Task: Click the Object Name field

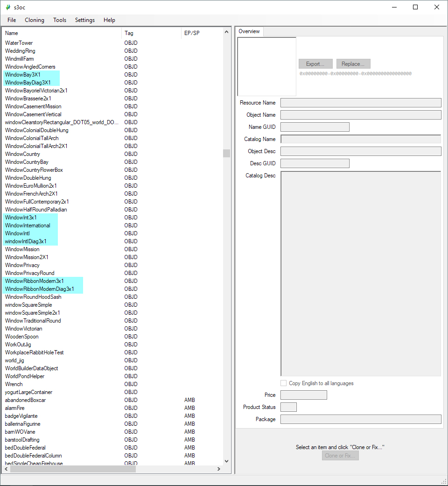Action: click(361, 115)
